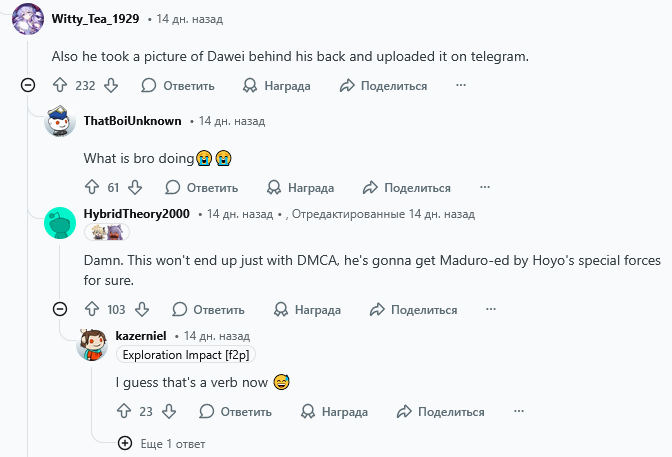Collapse Witty_Tea_1929's comment thread

point(29,86)
